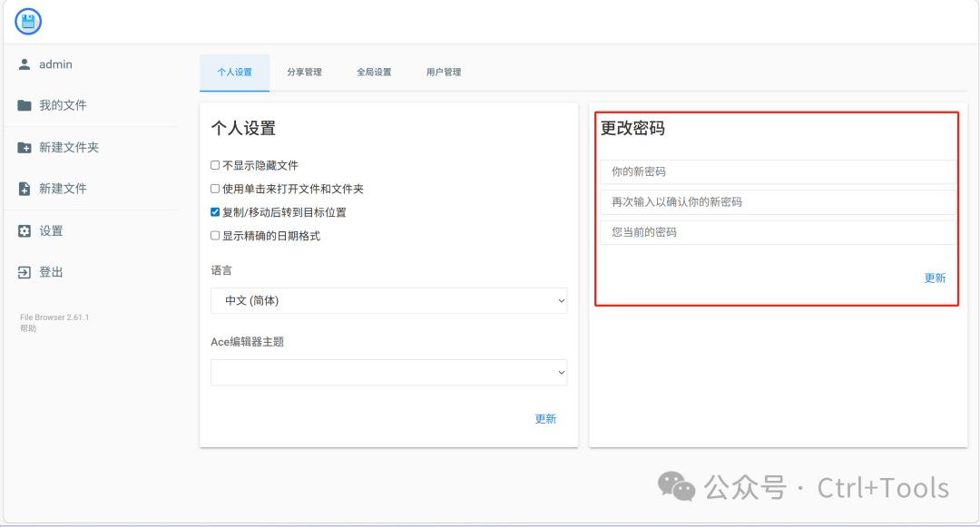Open the 语言 dropdown showing 中文 (简体)
Viewport: 980px width, 527px height.
click(388, 301)
